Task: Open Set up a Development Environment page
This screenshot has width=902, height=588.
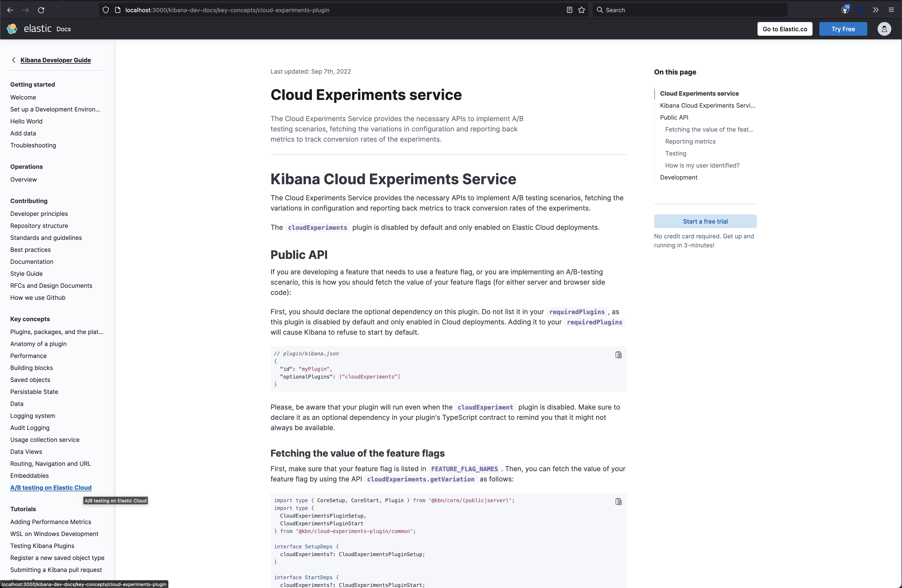Action: click(x=55, y=109)
